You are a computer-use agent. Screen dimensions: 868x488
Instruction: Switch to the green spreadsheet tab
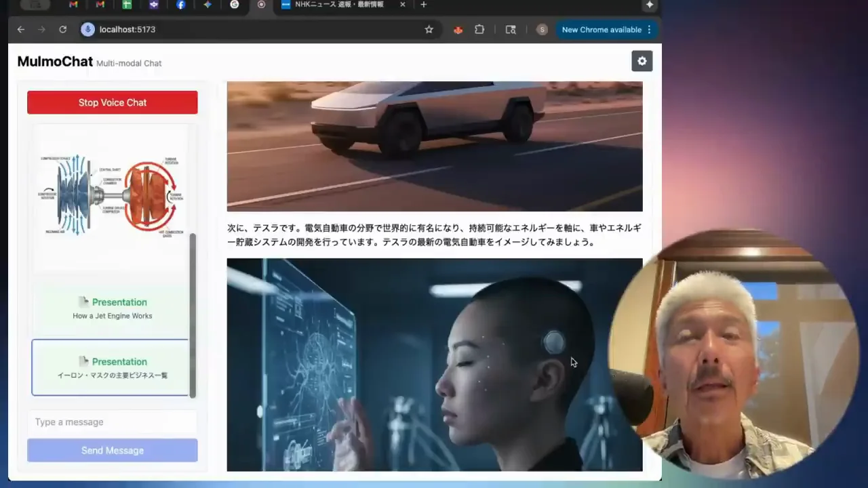coord(127,5)
